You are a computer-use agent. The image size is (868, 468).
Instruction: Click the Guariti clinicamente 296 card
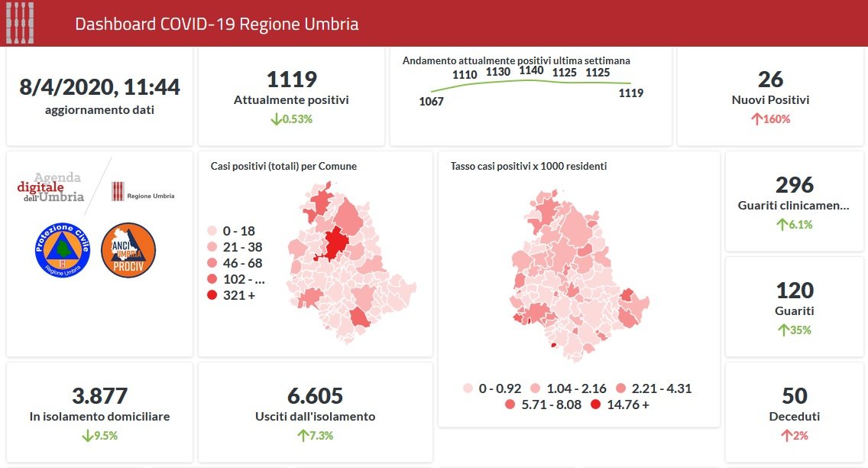795,202
